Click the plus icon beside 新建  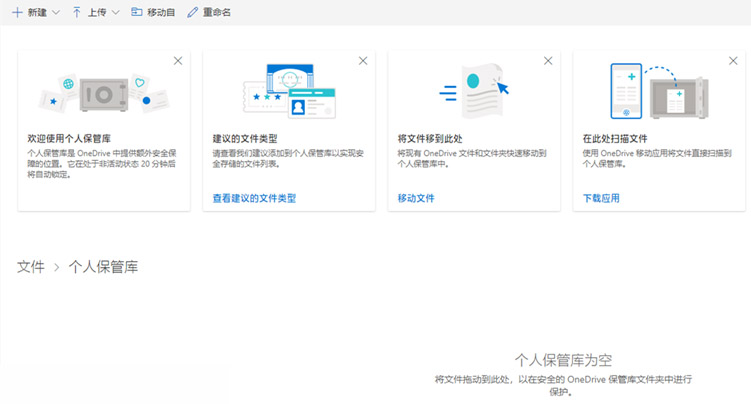tap(17, 12)
